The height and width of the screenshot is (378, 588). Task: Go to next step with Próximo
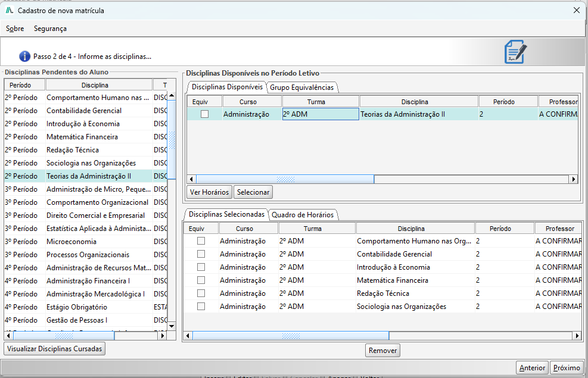coord(567,368)
